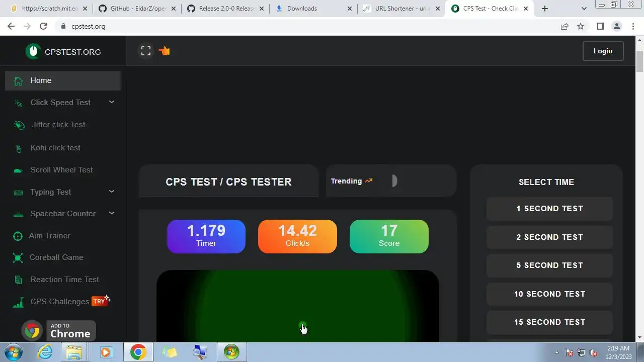
Task: Click the CPSTEST.ORG mouse logo icon
Action: coord(33,51)
